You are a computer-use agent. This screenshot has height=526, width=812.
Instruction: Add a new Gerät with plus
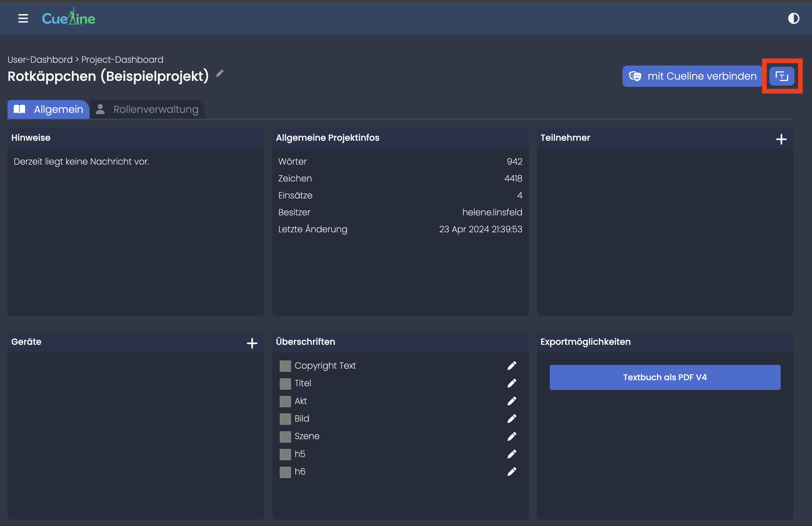point(252,343)
